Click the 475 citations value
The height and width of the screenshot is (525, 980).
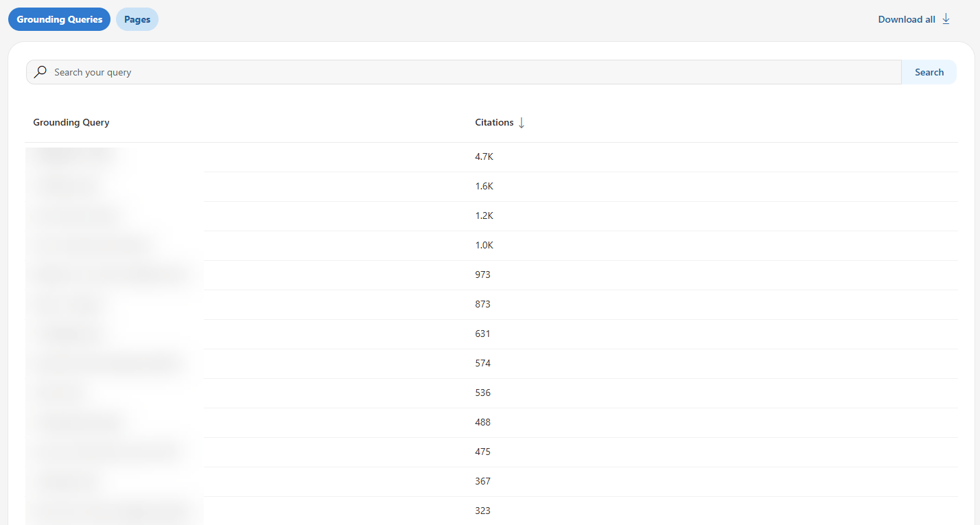coord(482,452)
